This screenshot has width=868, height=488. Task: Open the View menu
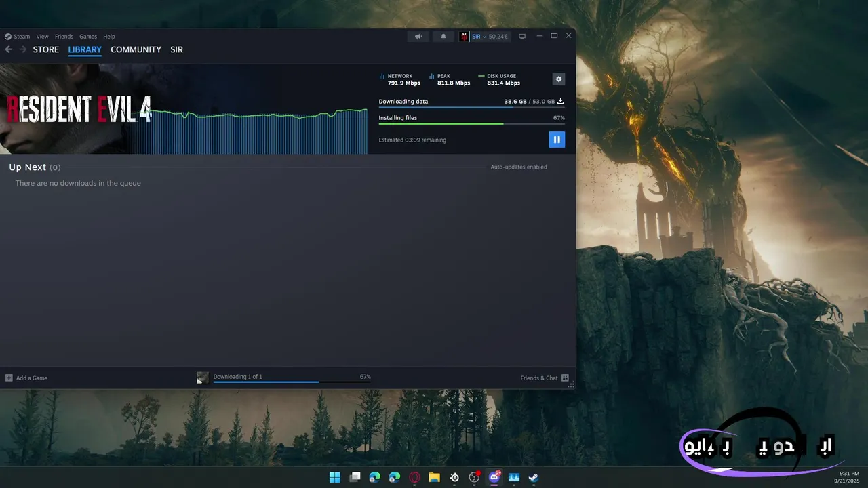[x=42, y=37]
